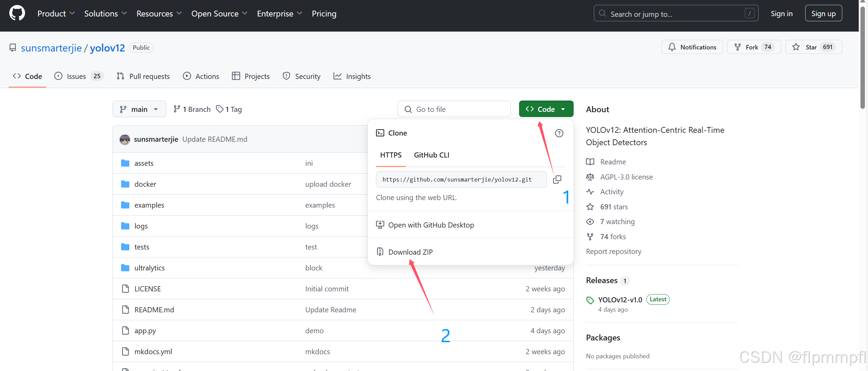Viewport: 868px width, 371px height.
Task: Open the Issues tab
Action: tap(76, 77)
